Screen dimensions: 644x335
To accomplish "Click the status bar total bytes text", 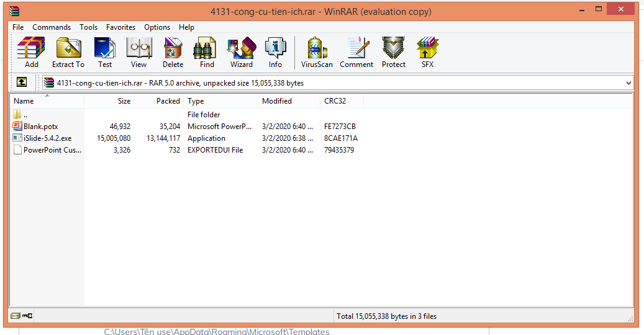I will pos(386,316).
